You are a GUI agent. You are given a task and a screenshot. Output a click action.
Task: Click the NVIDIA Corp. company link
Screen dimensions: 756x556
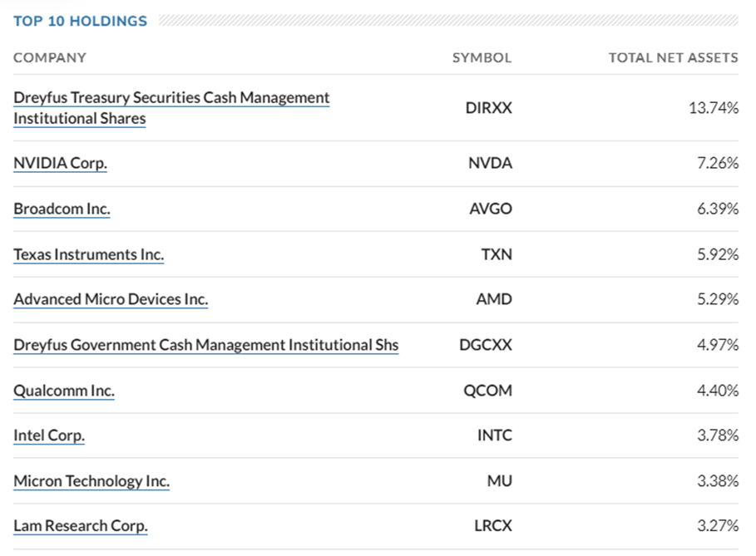click(60, 163)
